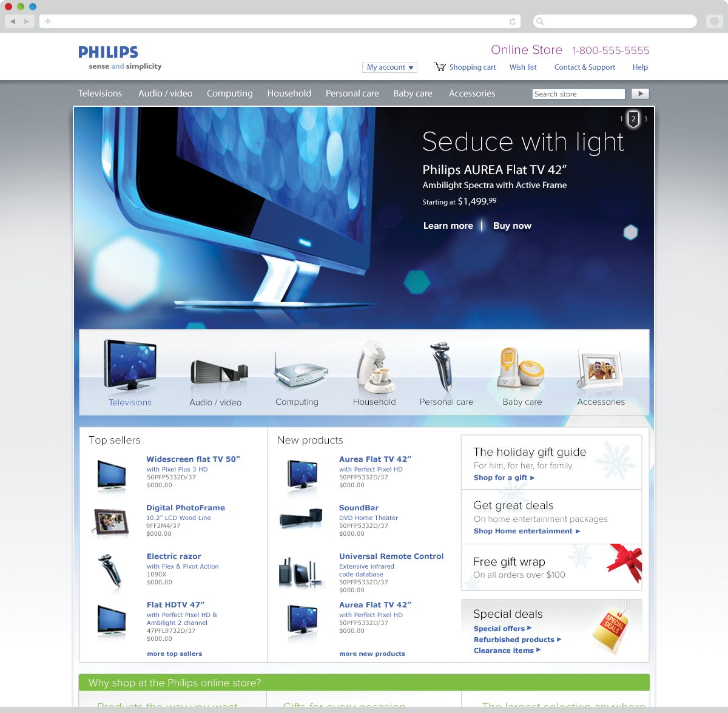The image size is (728, 713).
Task: Open SoundBar title link
Action: pos(359,508)
